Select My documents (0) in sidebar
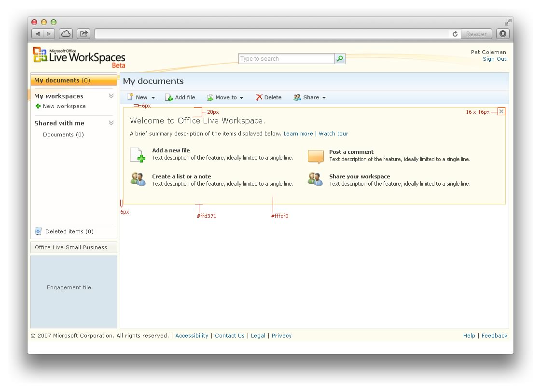Screen dimensions: 541x392 [x=74, y=81]
